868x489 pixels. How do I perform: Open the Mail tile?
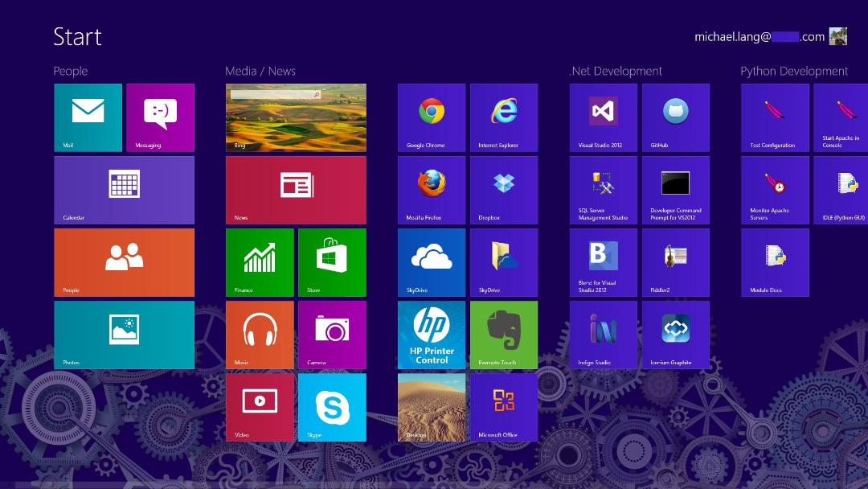(x=88, y=117)
